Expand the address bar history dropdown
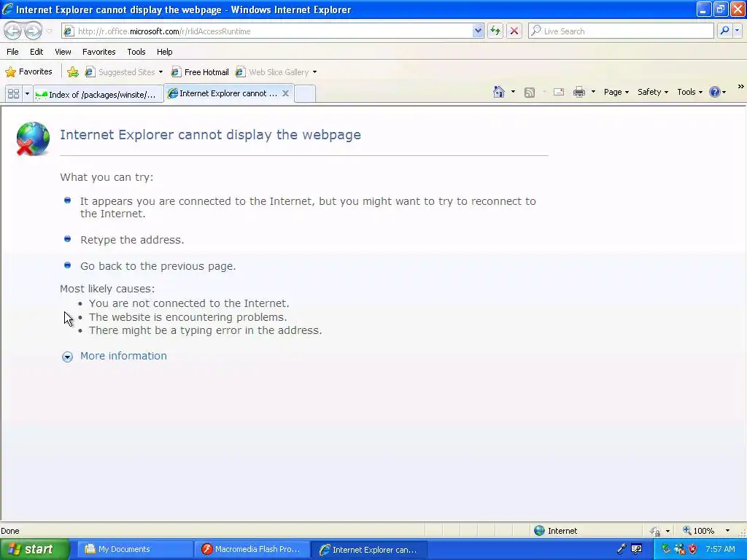The height and width of the screenshot is (560, 747). coord(478,31)
